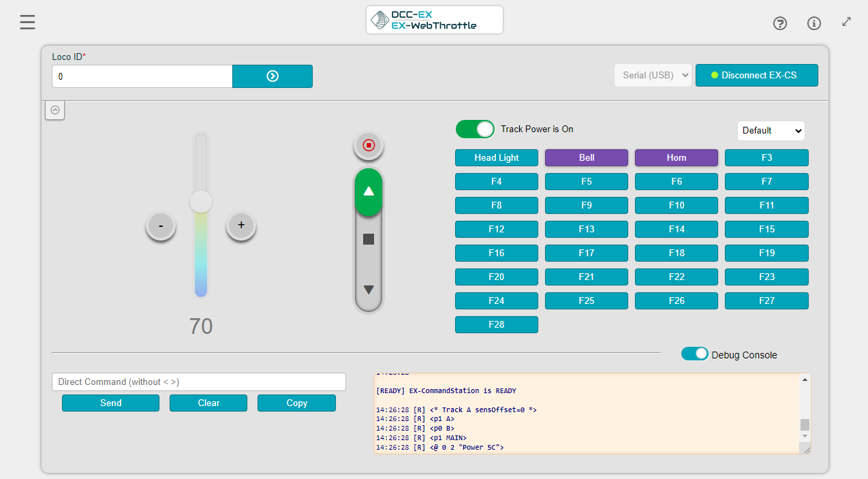This screenshot has width=868, height=479.
Task: Increase speed with the plus button
Action: click(x=241, y=225)
